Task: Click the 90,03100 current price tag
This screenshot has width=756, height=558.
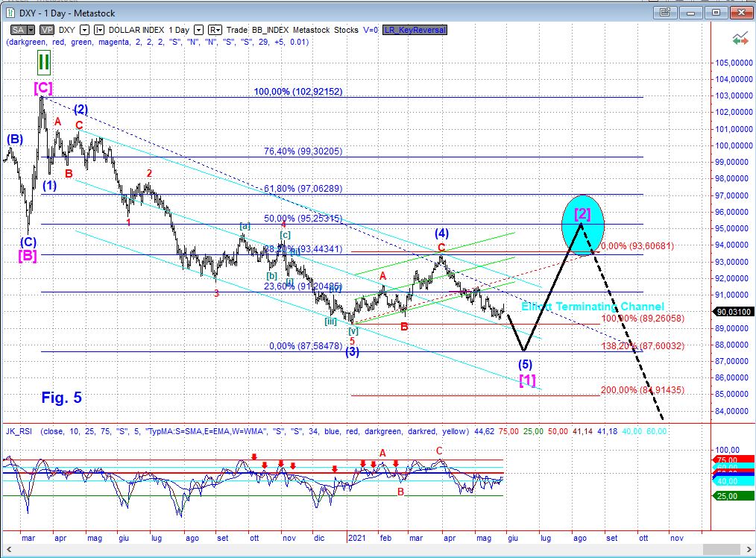Action: pos(735,312)
